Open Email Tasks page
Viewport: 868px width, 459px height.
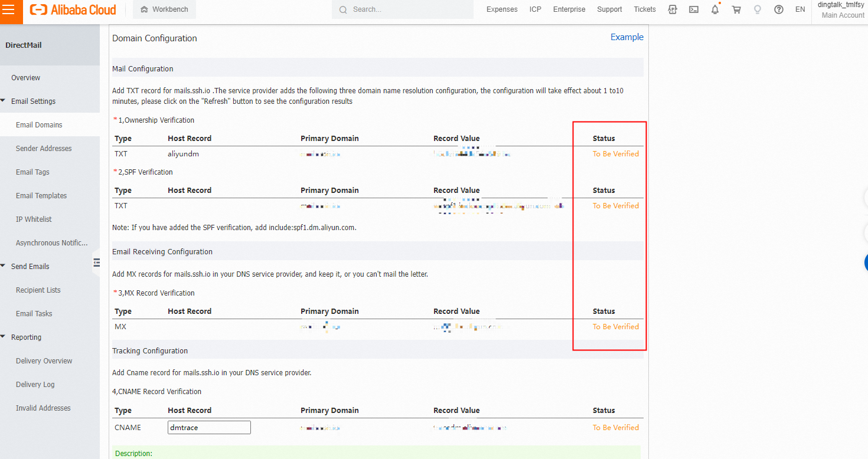pos(34,314)
